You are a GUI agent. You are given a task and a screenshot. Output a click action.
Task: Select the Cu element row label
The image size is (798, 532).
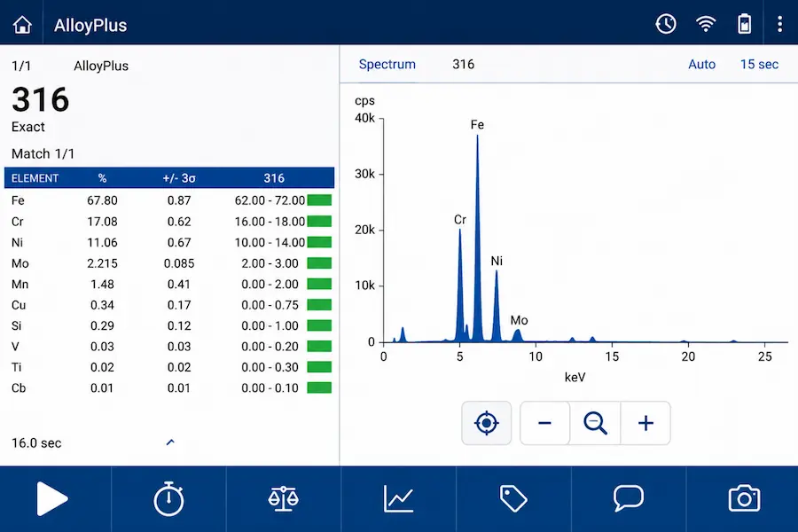[19, 305]
